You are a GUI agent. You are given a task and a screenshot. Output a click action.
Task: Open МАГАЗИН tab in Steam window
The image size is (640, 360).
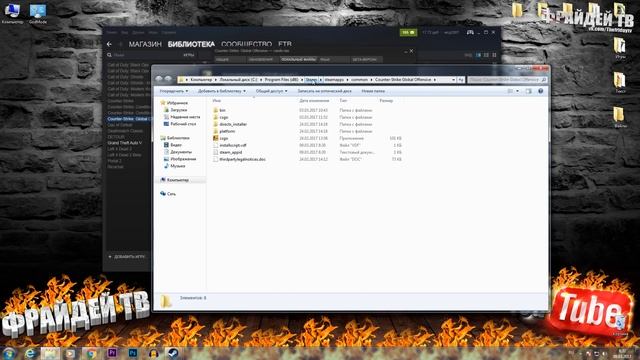click(x=145, y=44)
